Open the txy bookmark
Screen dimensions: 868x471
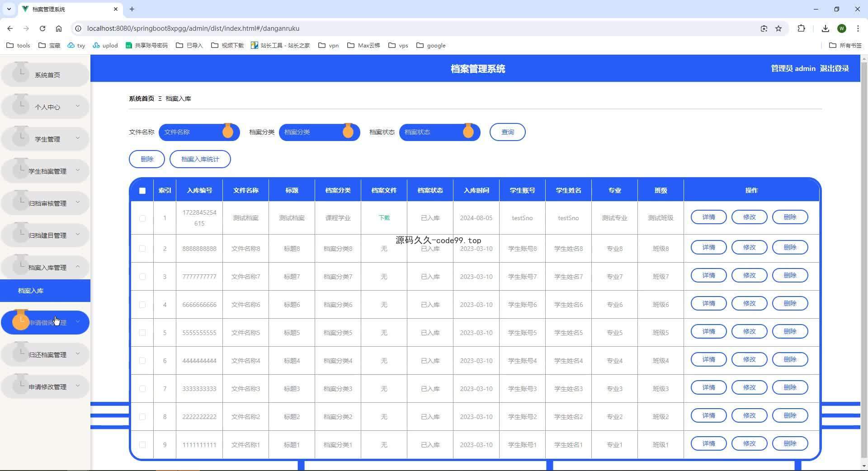[76, 45]
